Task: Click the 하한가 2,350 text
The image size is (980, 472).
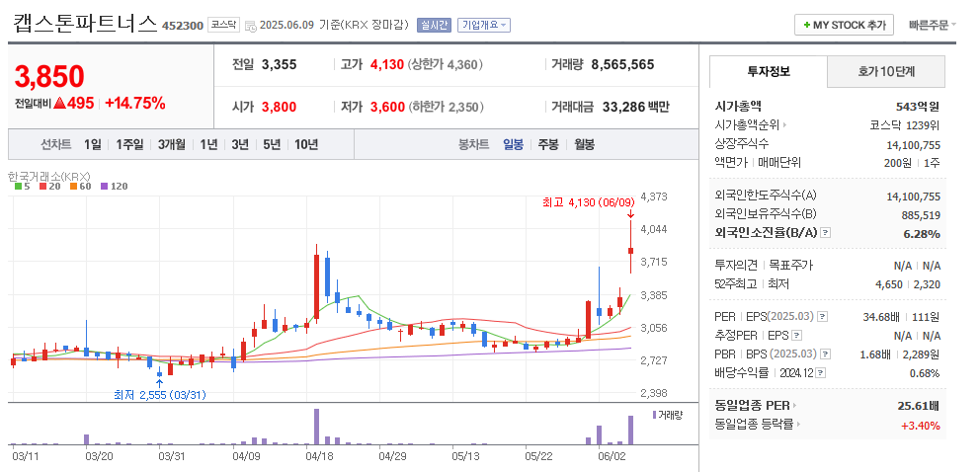Action: click(x=447, y=107)
